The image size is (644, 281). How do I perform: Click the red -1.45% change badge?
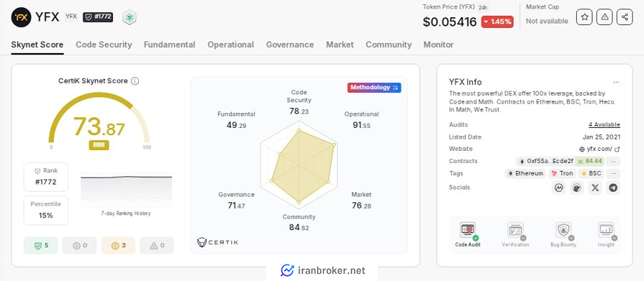click(x=497, y=21)
